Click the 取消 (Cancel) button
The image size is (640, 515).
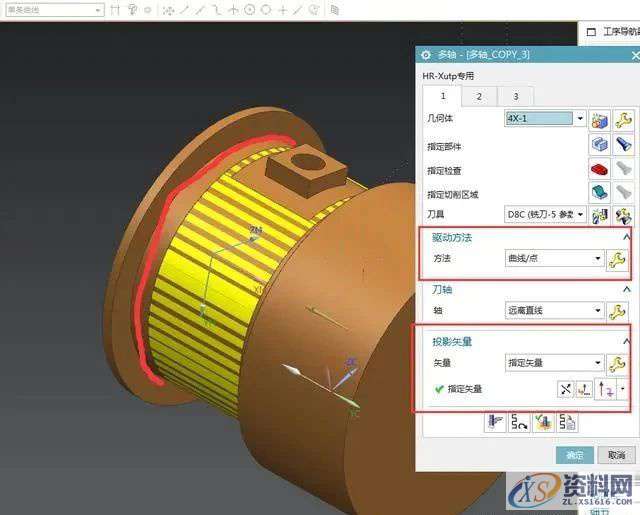click(x=615, y=455)
